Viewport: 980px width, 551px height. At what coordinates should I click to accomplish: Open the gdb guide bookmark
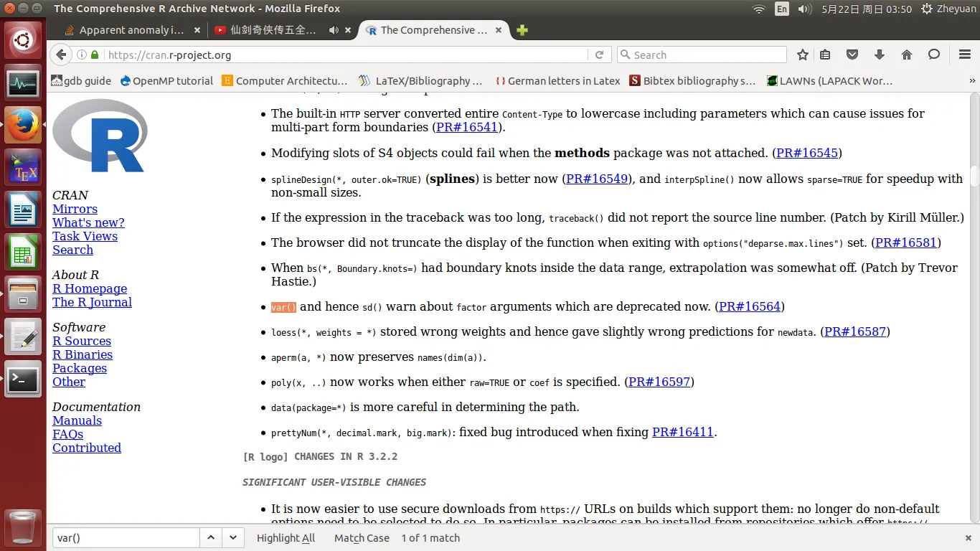[81, 81]
